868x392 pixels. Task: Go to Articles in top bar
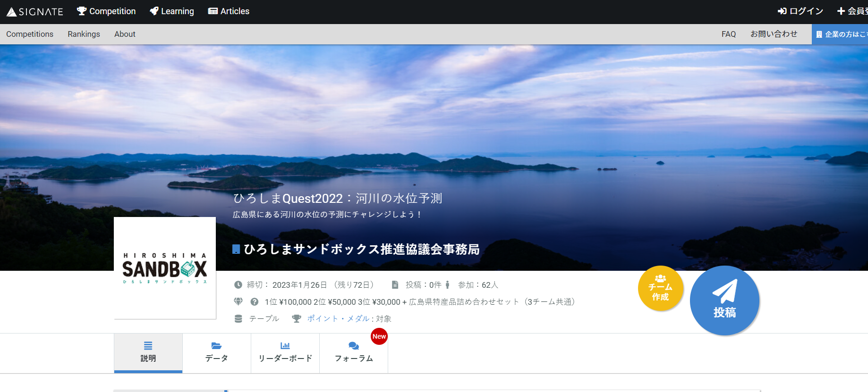(x=229, y=11)
